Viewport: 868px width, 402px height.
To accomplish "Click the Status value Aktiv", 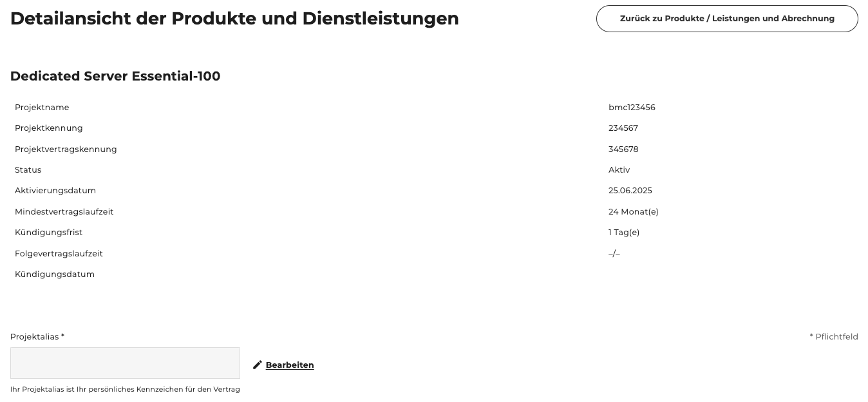I will point(618,169).
